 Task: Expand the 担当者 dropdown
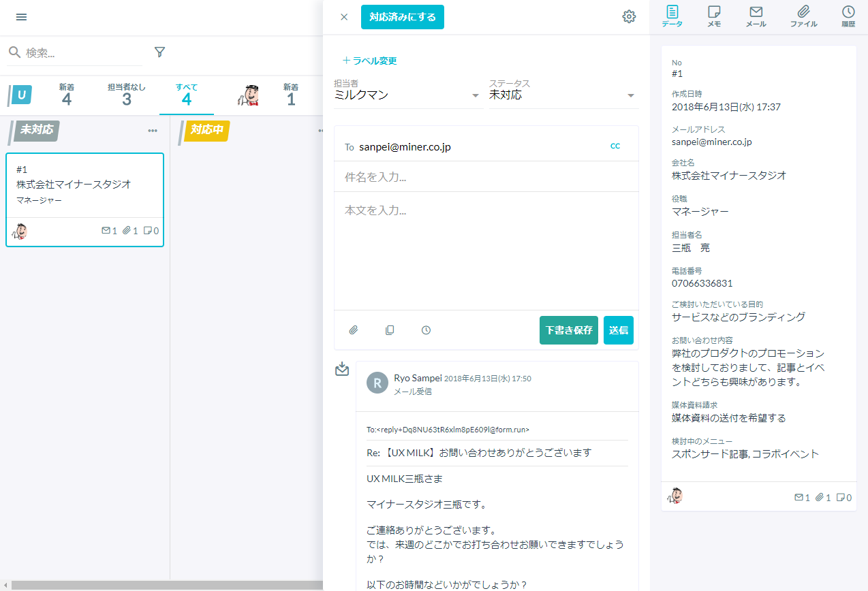click(476, 95)
